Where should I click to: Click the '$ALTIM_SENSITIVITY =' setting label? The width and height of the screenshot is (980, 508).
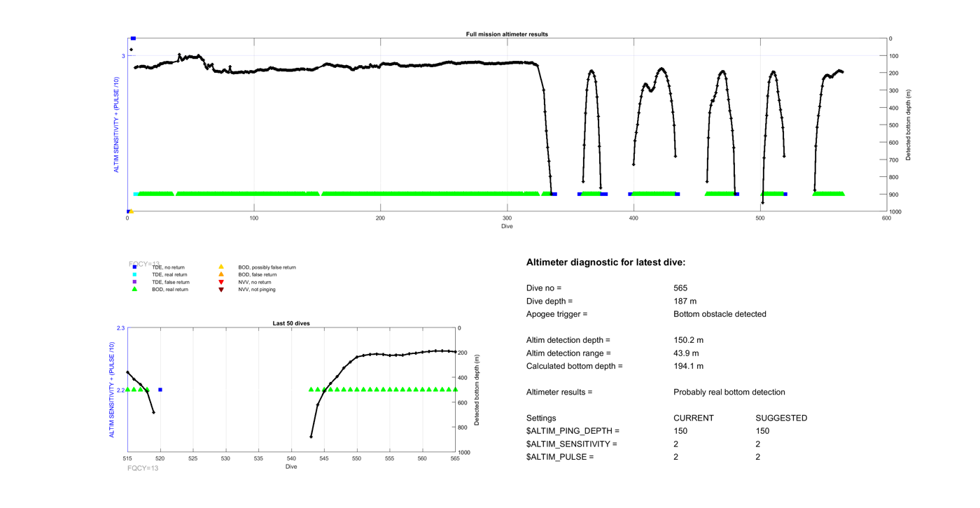coord(571,444)
